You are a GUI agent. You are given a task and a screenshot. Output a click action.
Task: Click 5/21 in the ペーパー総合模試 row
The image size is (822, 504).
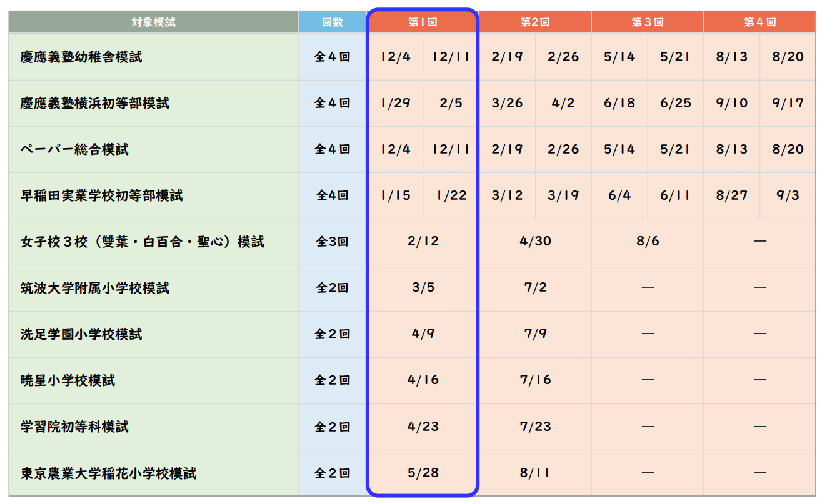pyautogui.click(x=676, y=149)
